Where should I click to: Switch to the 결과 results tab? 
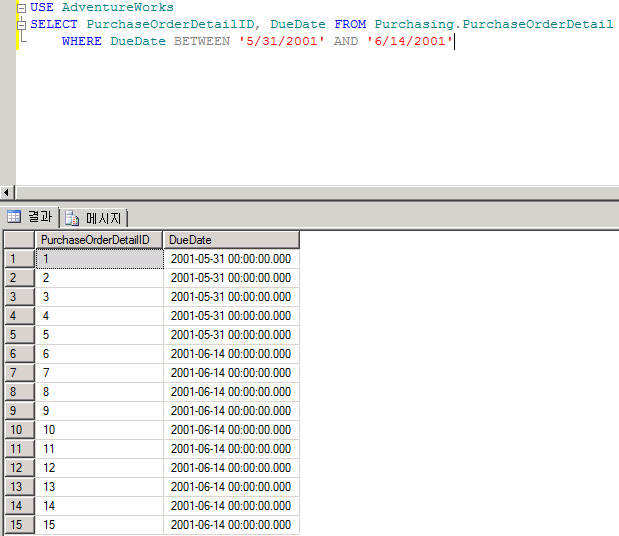pyautogui.click(x=30, y=217)
